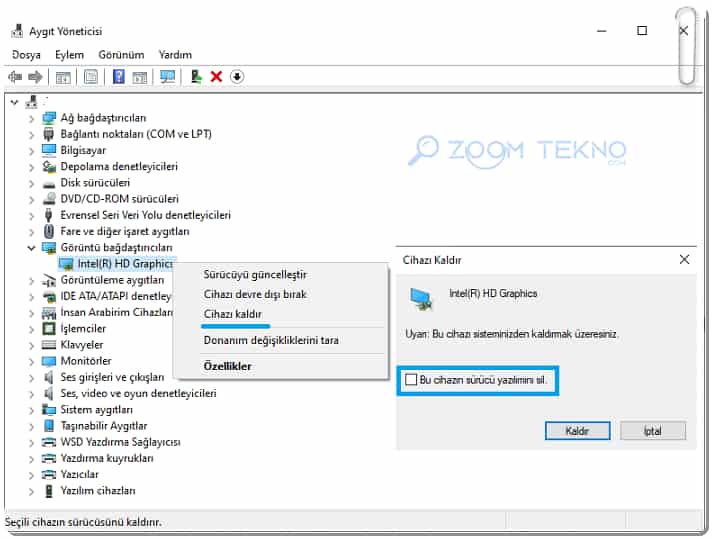The width and height of the screenshot is (712, 539).
Task: Click the Yazılım cihazları icon
Action: pos(49,491)
